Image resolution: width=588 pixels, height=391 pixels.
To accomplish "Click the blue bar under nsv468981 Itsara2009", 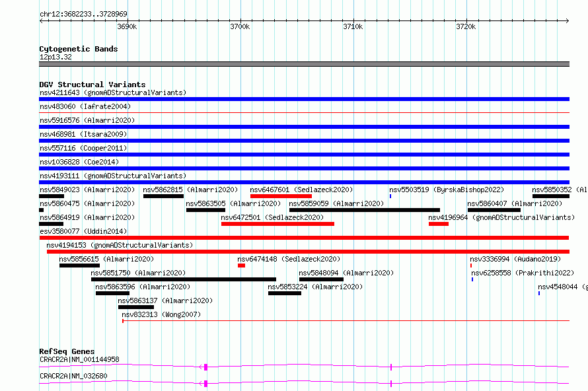I will [x=304, y=141].
